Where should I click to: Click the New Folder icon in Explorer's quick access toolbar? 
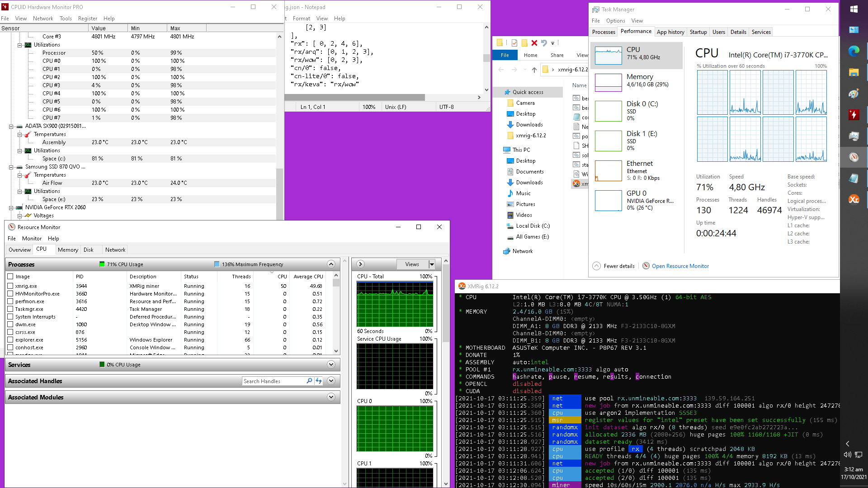(x=524, y=43)
